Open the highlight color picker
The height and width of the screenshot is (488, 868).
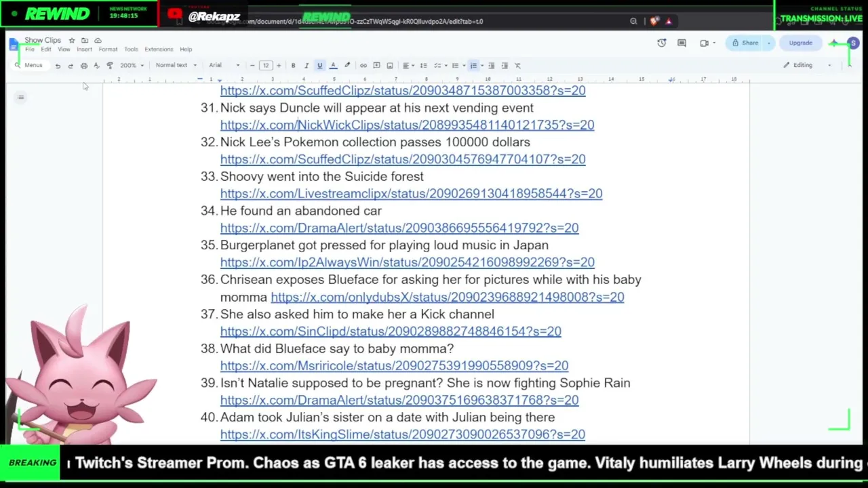coord(347,66)
